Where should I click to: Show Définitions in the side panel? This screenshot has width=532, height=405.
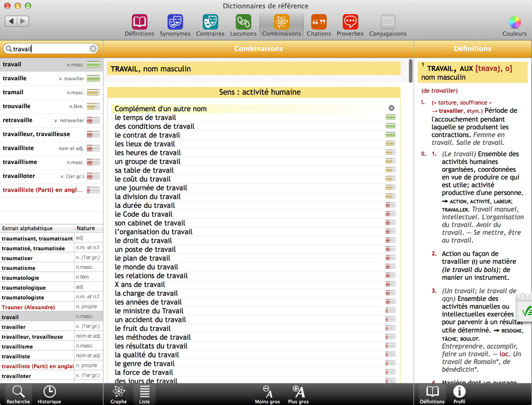432,395
